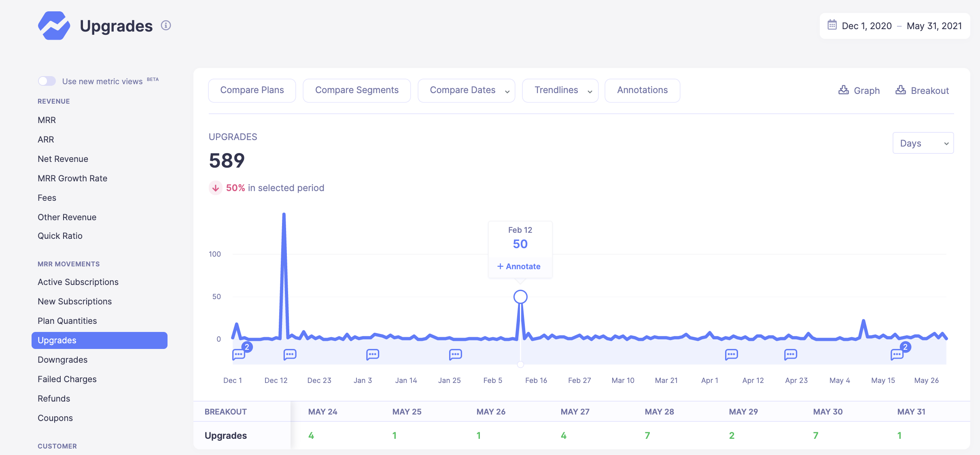Viewport: 980px width, 455px height.
Task: Click the calendar icon in date range
Action: point(832,25)
